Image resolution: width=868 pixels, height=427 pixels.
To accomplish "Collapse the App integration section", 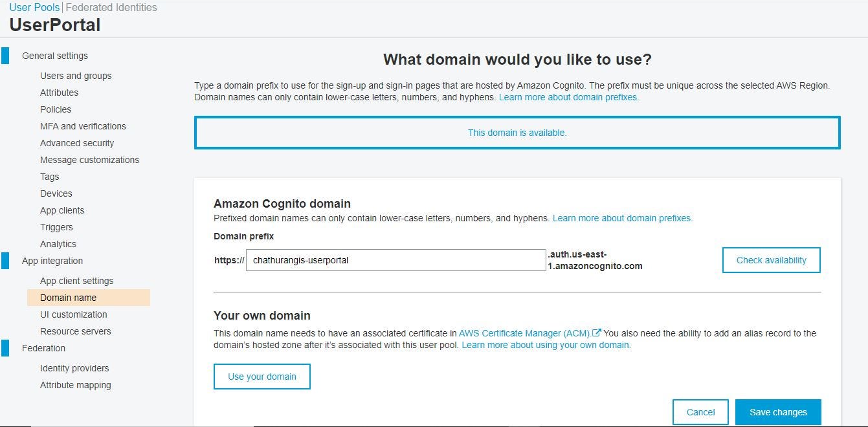I will coord(52,261).
